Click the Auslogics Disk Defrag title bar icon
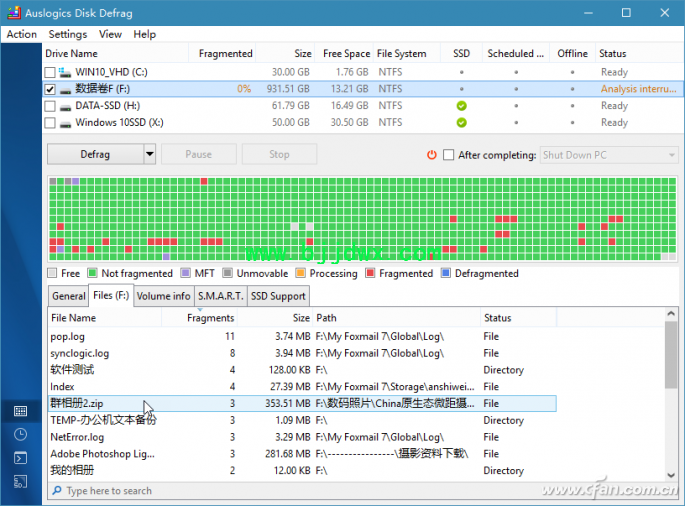The width and height of the screenshot is (685, 506). click(14, 13)
